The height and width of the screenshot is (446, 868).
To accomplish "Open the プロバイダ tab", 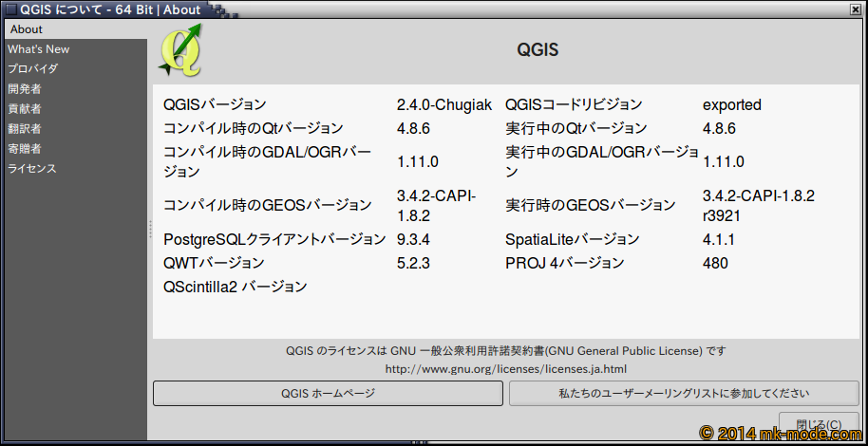I will (x=33, y=69).
